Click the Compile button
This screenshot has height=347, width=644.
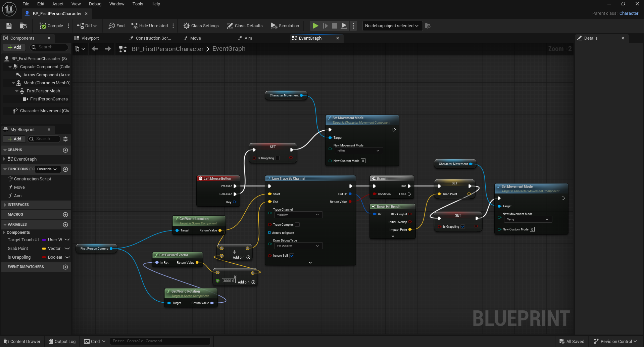pyautogui.click(x=51, y=26)
